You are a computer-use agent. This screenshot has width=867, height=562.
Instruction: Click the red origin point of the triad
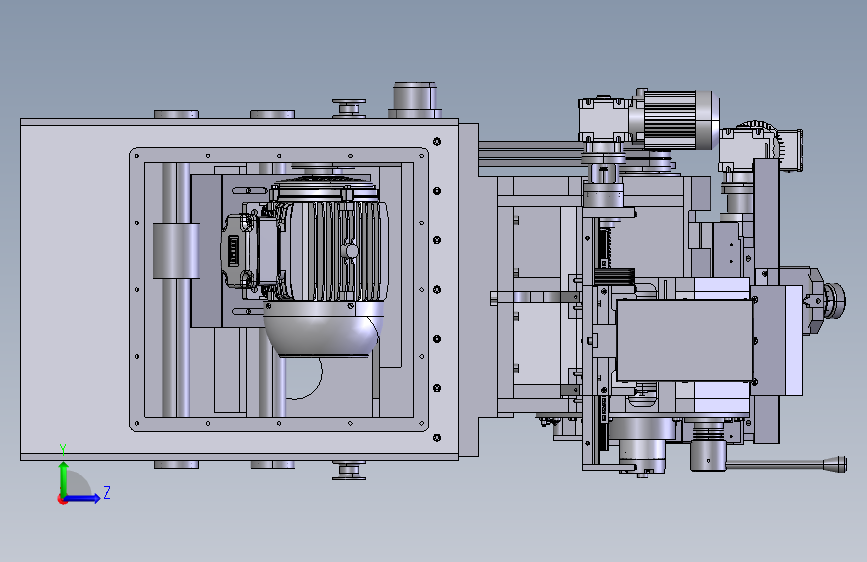(x=62, y=499)
